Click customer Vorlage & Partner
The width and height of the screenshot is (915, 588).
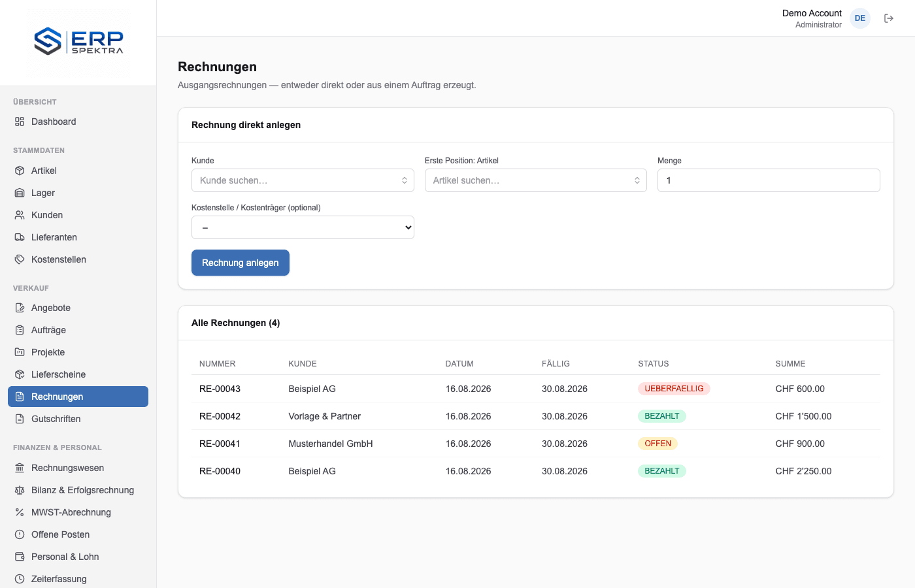[325, 416]
